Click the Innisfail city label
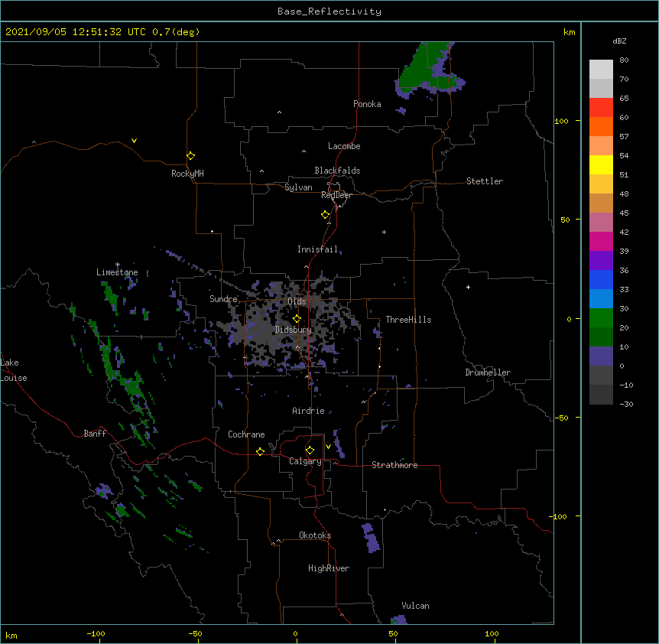 [x=317, y=249]
